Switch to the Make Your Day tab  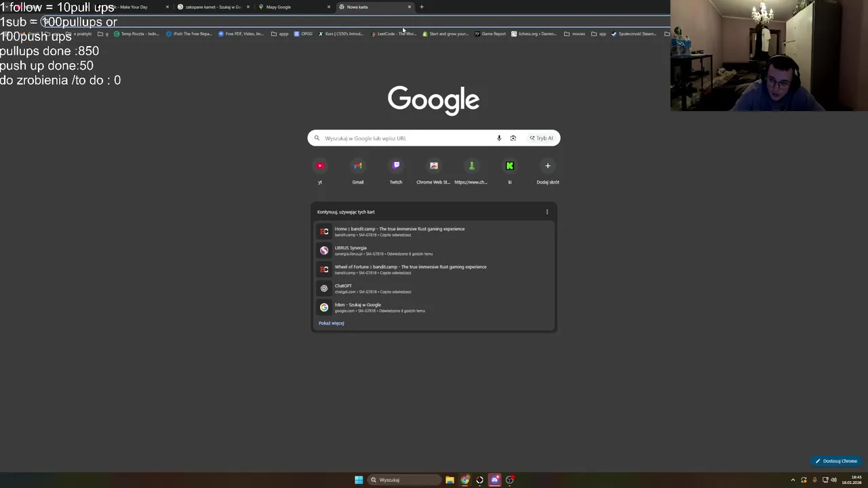coord(132,7)
